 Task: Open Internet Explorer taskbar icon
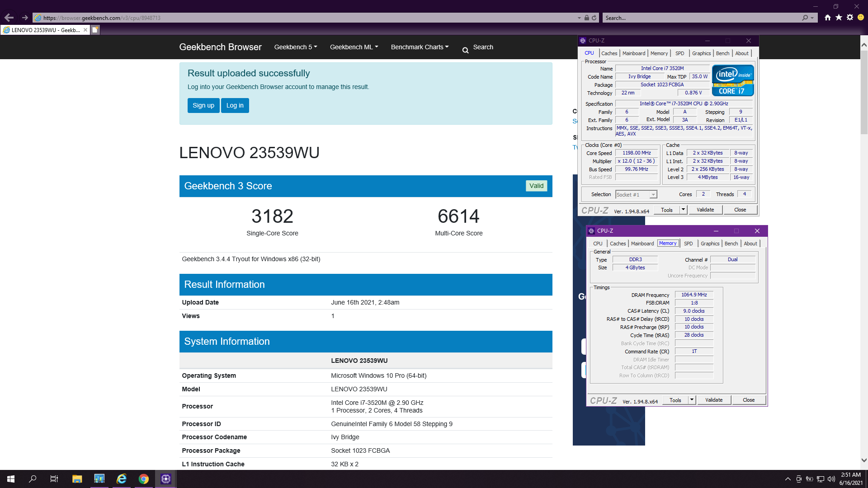coord(121,479)
